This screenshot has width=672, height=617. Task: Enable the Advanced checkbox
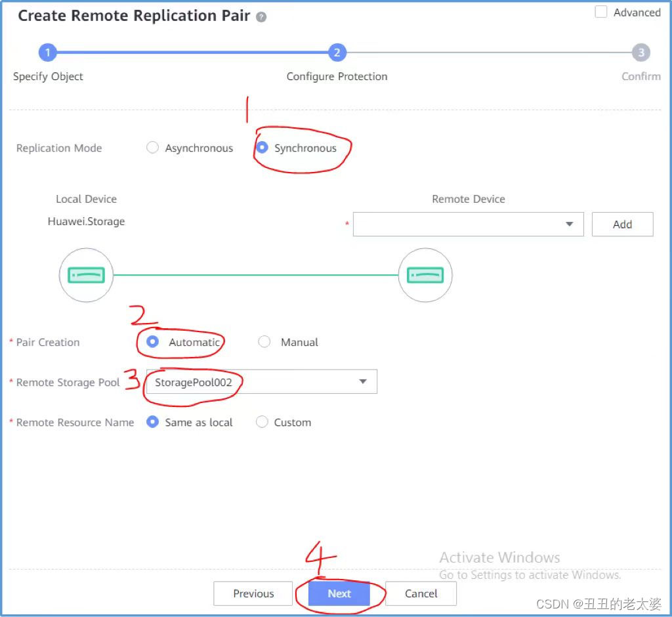pyautogui.click(x=601, y=12)
